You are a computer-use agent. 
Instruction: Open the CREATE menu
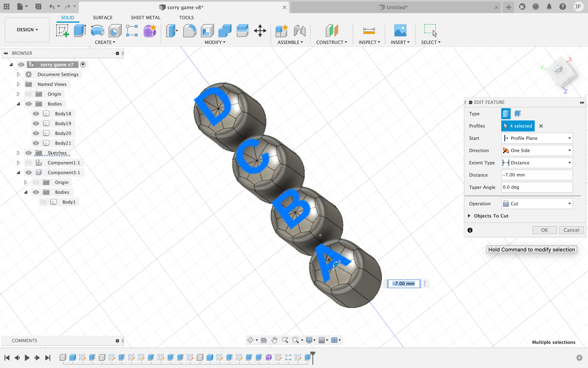105,42
